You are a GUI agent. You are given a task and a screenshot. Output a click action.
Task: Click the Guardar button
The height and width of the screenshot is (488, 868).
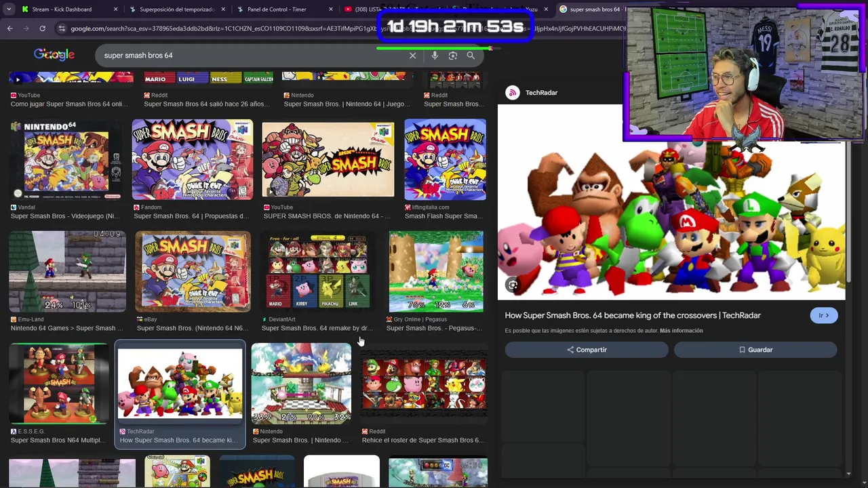click(755, 350)
